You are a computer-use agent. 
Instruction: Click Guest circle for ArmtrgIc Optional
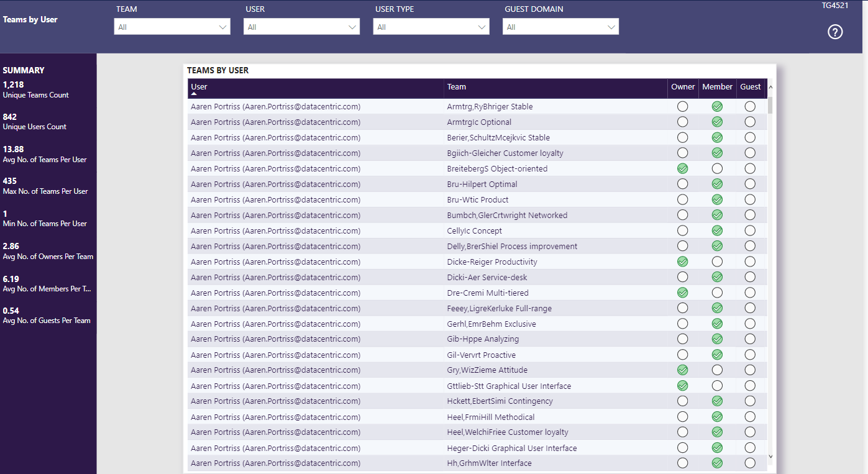pos(750,122)
